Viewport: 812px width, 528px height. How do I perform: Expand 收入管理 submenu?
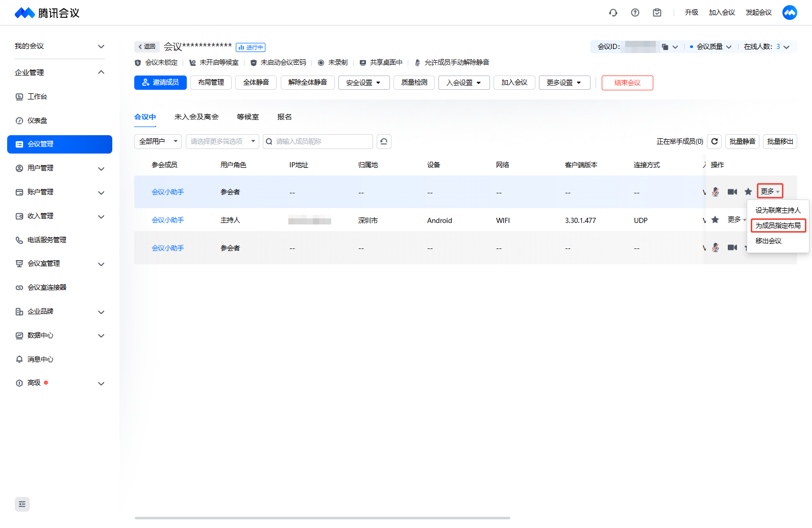101,216
